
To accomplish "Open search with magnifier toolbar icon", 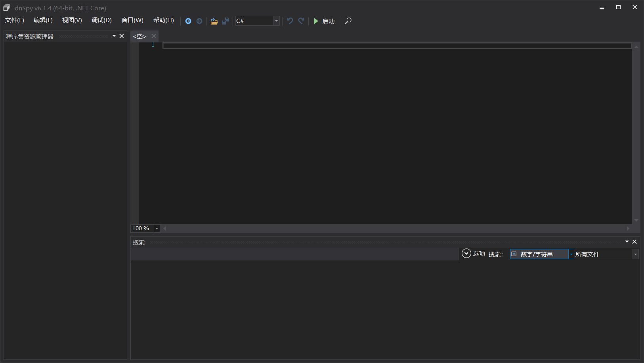I will click(x=348, y=21).
